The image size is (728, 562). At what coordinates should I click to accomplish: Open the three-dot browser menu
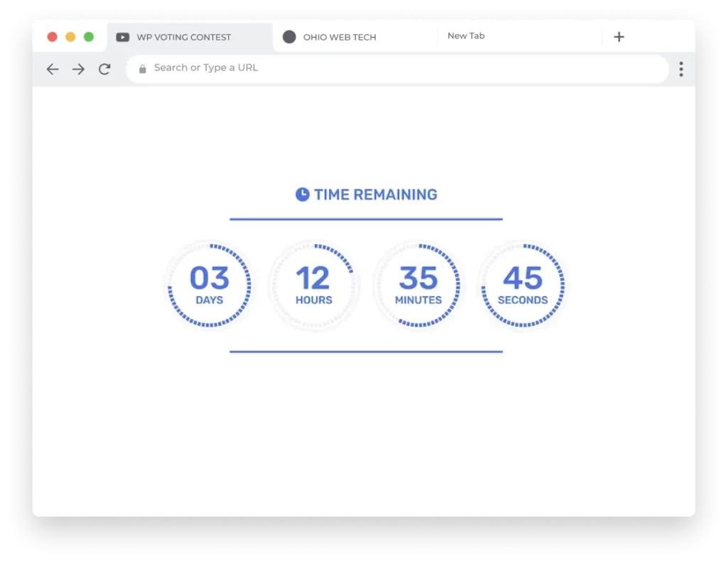[680, 69]
